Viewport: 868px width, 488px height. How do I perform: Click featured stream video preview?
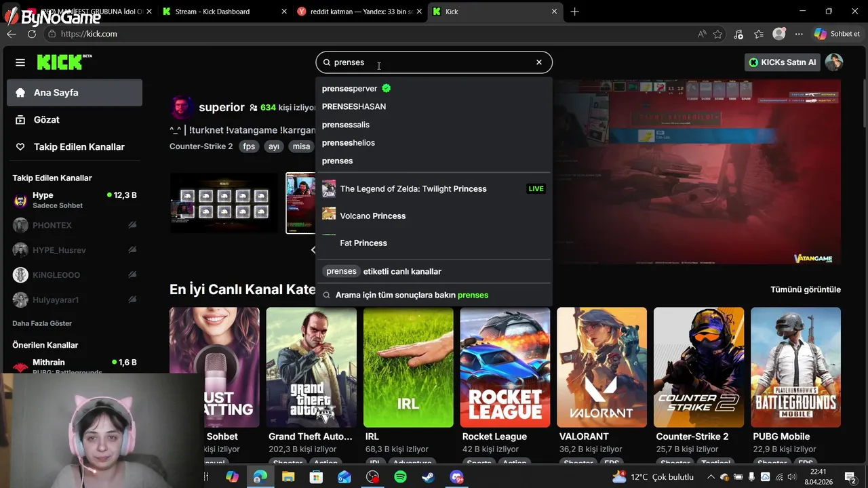point(697,171)
